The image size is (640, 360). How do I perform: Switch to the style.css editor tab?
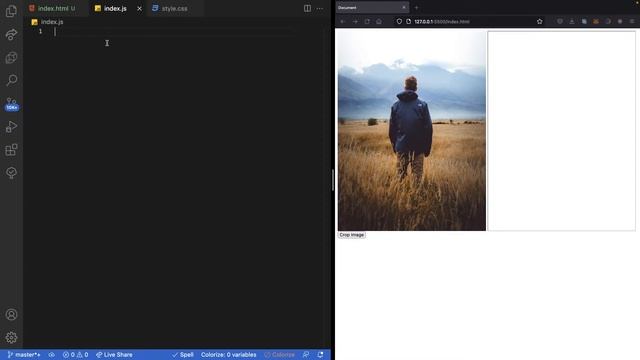point(175,8)
